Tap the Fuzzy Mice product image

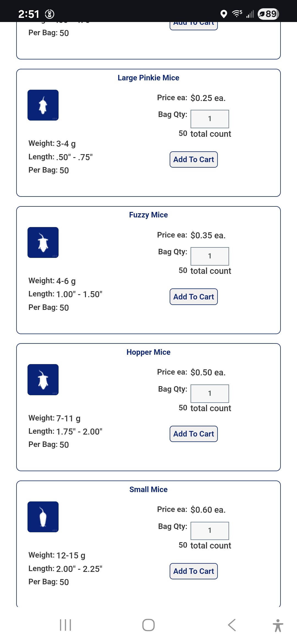43,242
